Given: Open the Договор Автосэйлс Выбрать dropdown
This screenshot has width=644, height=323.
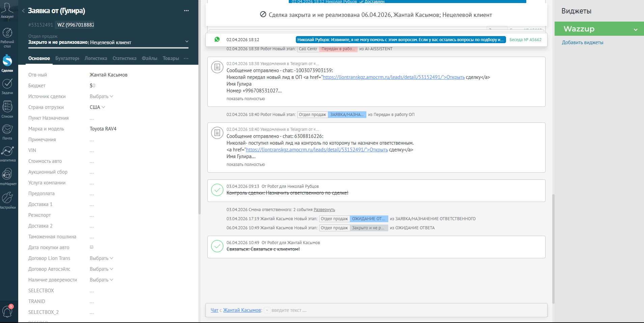Looking at the screenshot, I should point(101,269).
